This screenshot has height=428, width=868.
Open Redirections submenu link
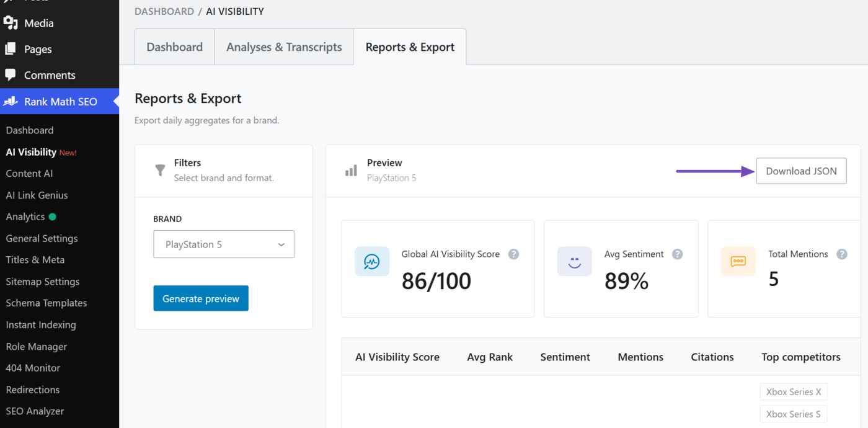[33, 390]
